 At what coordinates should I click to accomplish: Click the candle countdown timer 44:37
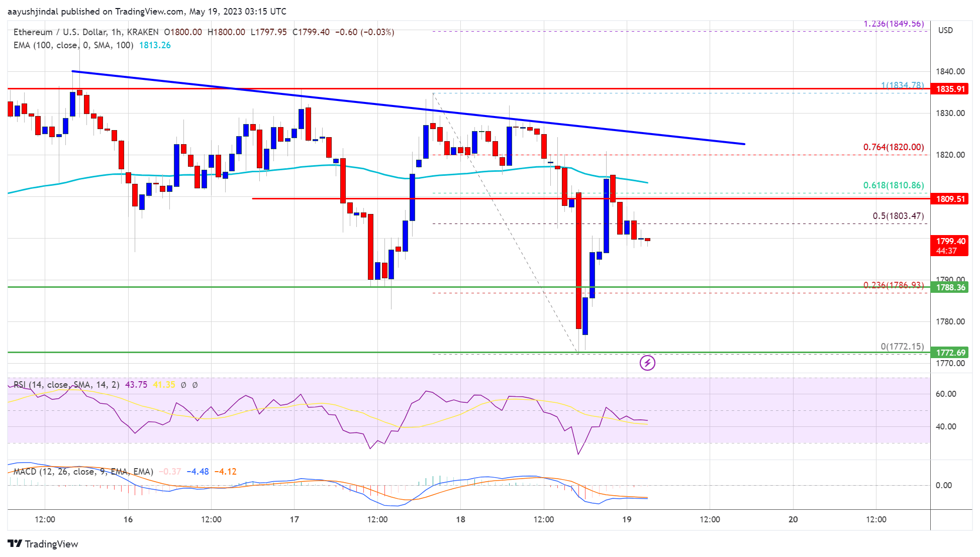[946, 251]
